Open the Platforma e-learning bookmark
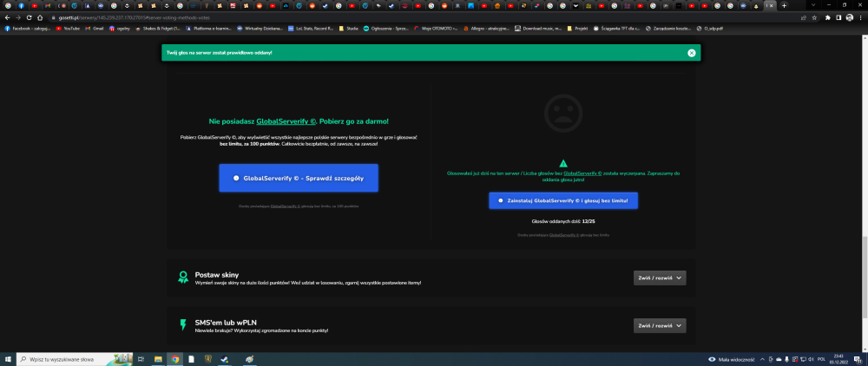 (208, 28)
